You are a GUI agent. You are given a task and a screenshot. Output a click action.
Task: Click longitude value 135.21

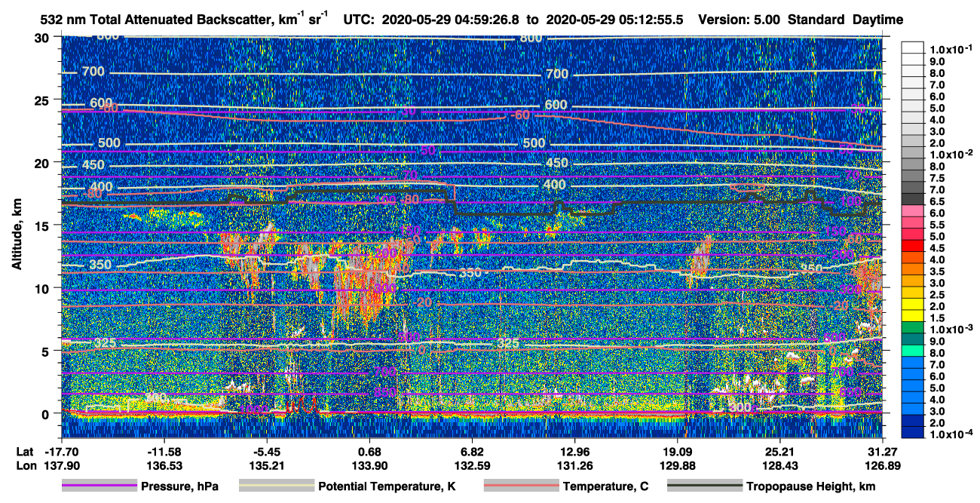point(266,465)
